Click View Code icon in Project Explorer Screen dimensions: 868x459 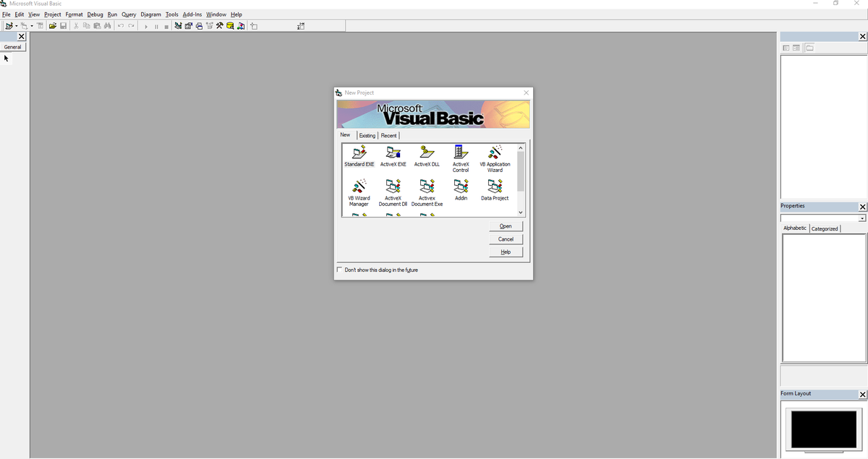786,48
